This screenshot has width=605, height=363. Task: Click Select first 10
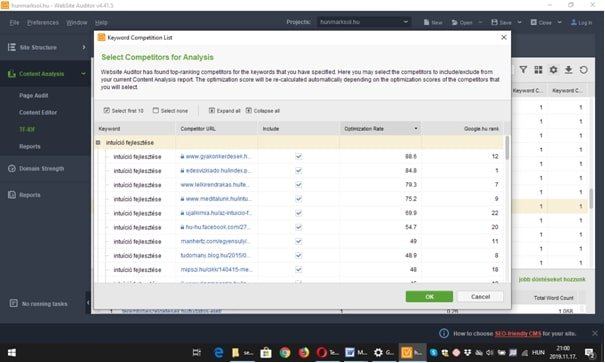[123, 111]
